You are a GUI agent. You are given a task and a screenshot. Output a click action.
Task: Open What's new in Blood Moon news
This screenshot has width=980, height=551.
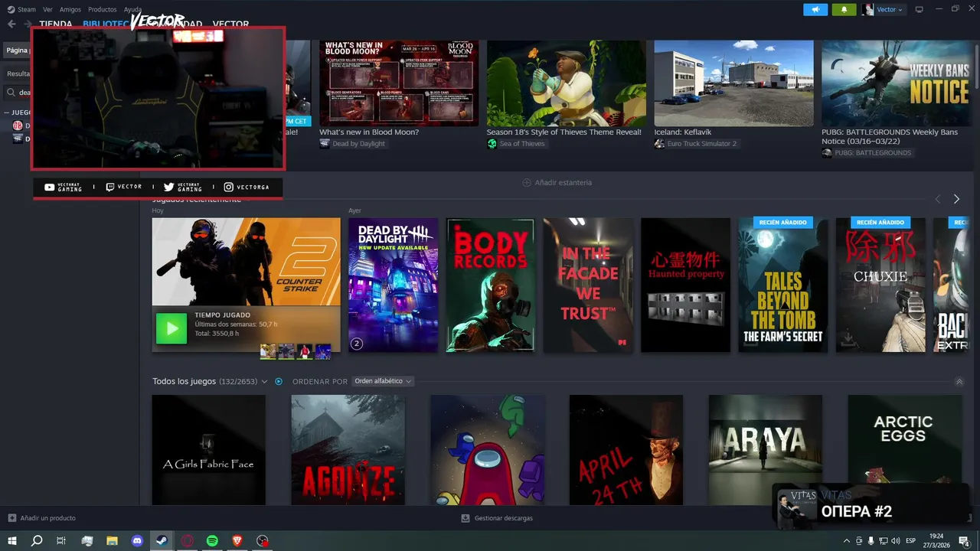coord(399,83)
